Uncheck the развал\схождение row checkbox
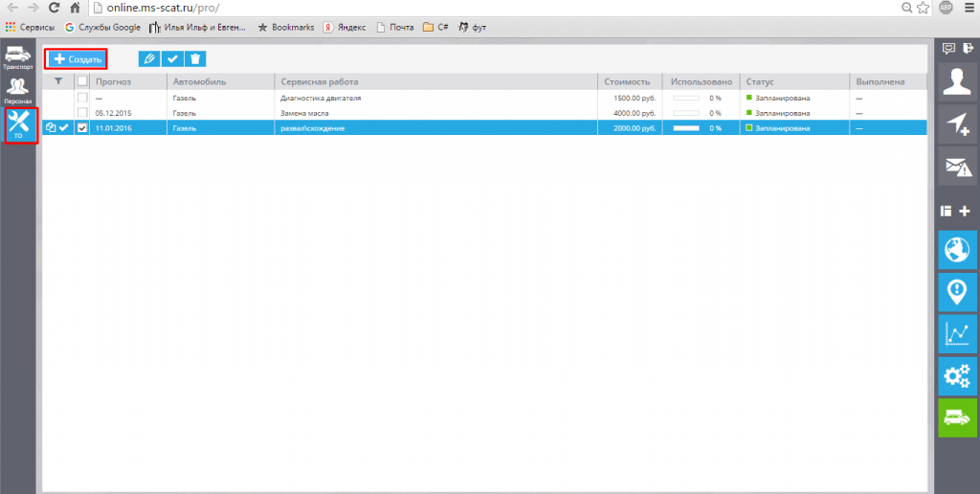 (x=82, y=127)
